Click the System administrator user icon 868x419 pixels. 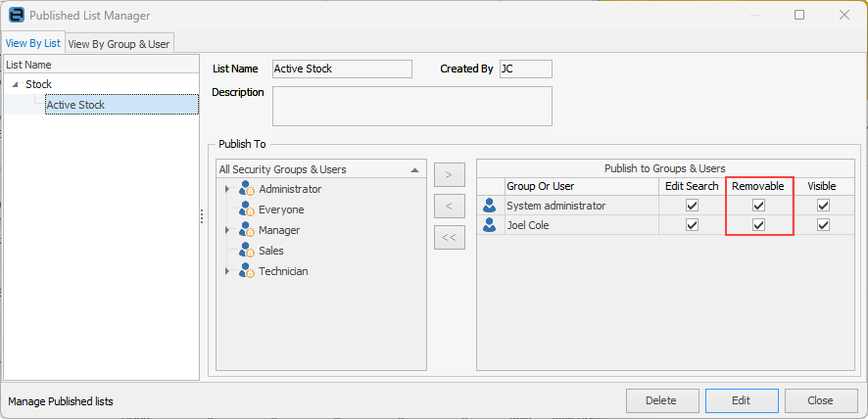[x=490, y=206]
